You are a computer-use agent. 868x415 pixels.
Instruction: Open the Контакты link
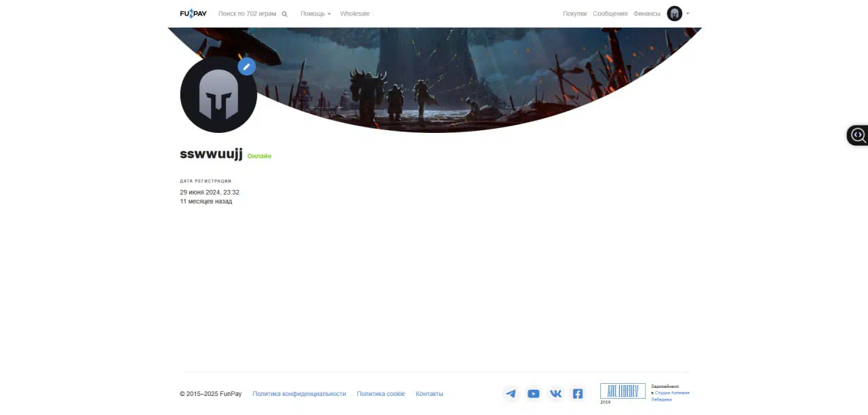[x=429, y=394]
